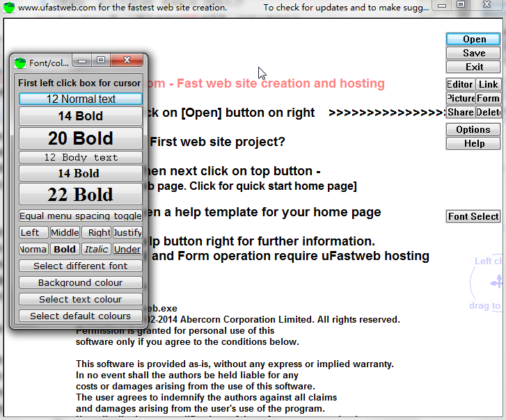The height and width of the screenshot is (420, 506).
Task: Align text Right
Action: (x=96, y=232)
